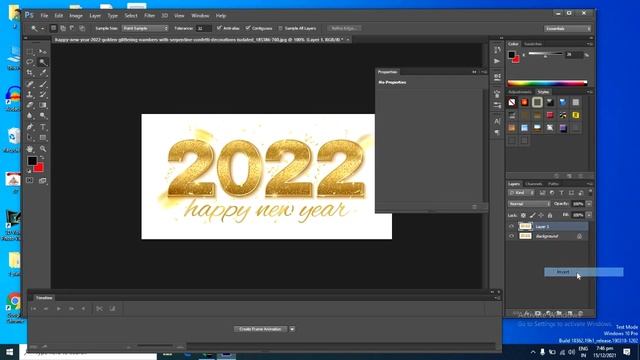This screenshot has height=360, width=640.
Task: Select the Eyedropper tool
Action: (43, 73)
